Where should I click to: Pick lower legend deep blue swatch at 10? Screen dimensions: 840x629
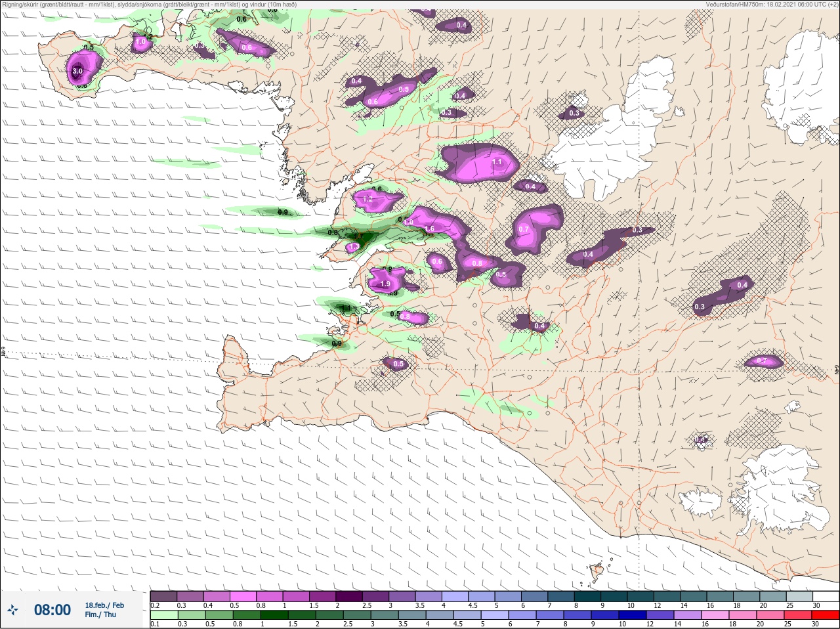633,615
